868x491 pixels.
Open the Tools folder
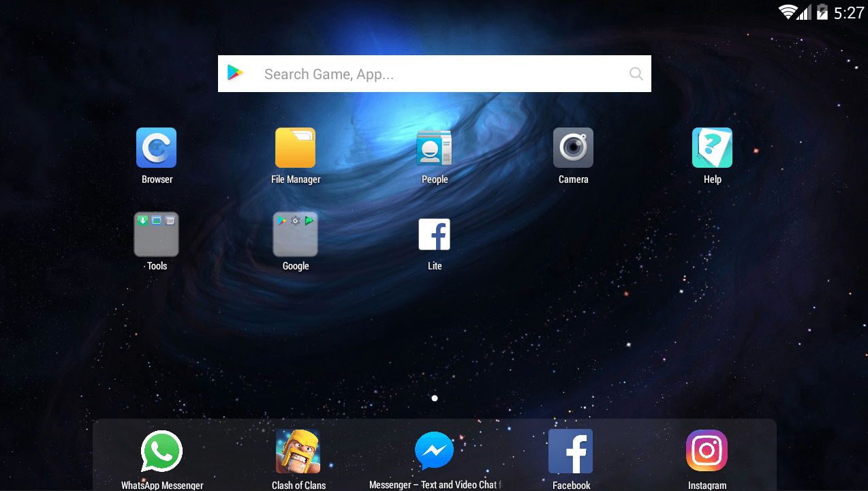[156, 234]
